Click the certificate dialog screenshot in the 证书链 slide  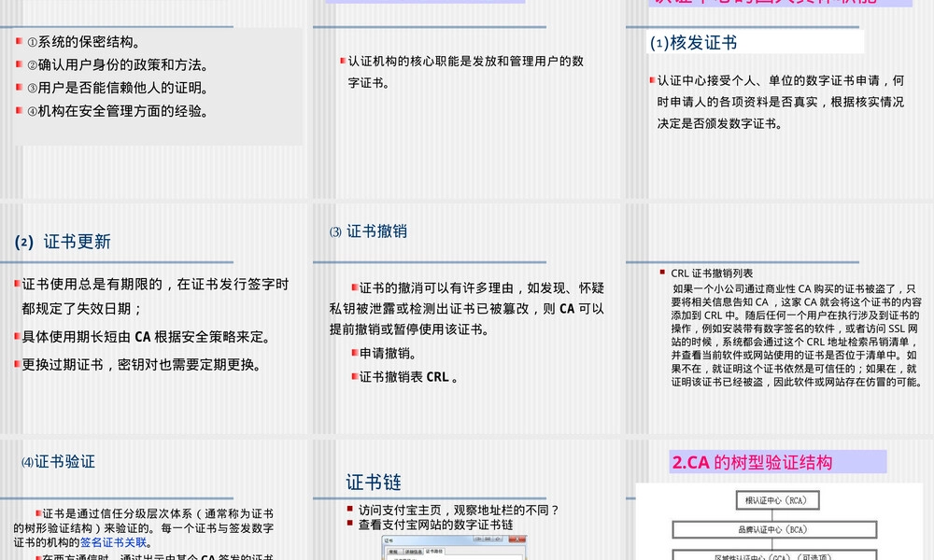pyautogui.click(x=454, y=548)
